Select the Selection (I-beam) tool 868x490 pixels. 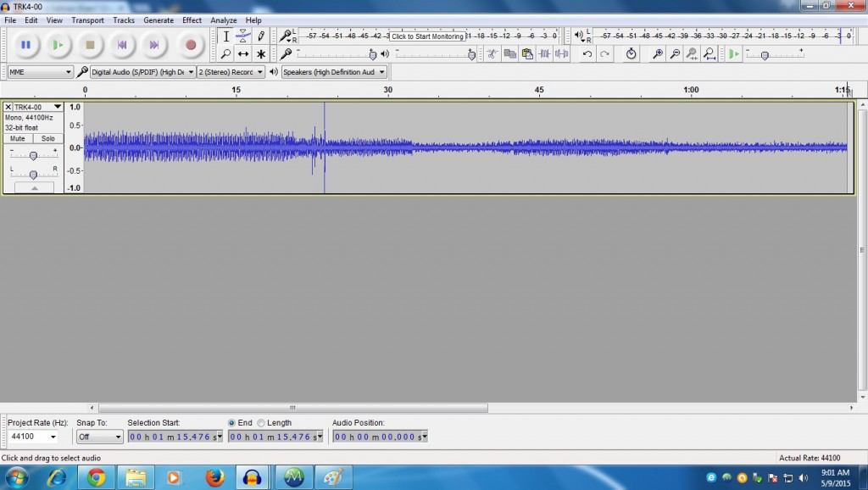[225, 36]
